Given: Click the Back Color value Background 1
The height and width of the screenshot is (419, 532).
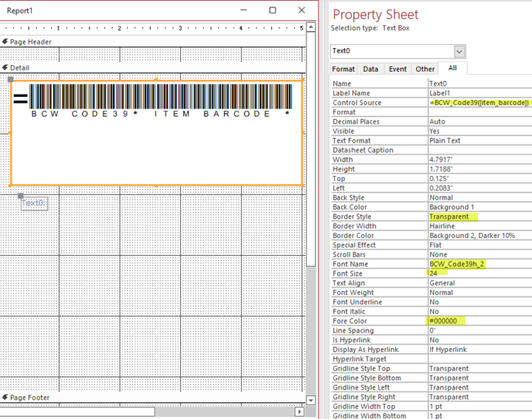Looking at the screenshot, I should coord(480,207).
